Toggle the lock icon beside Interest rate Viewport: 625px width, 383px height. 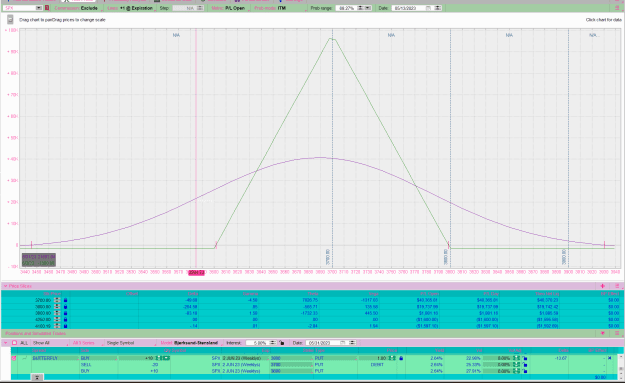pos(282,343)
